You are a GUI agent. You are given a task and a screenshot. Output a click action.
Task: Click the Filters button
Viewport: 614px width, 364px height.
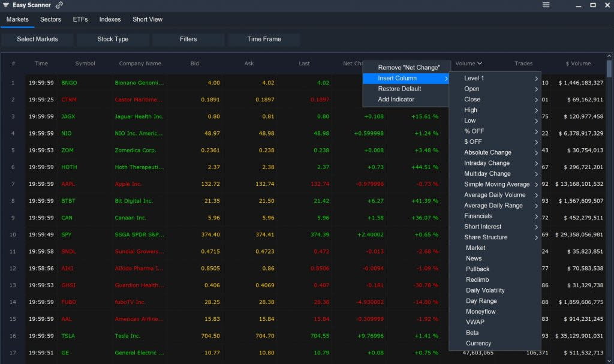coord(188,39)
